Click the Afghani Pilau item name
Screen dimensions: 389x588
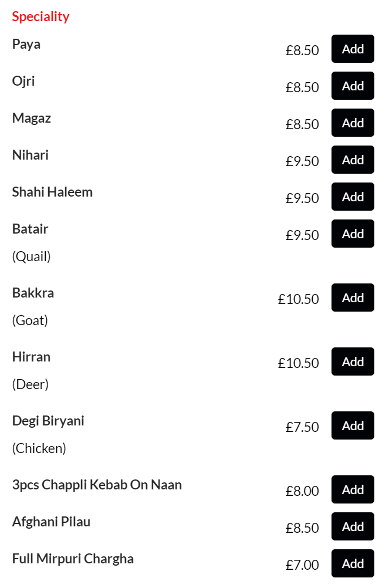[x=51, y=522]
